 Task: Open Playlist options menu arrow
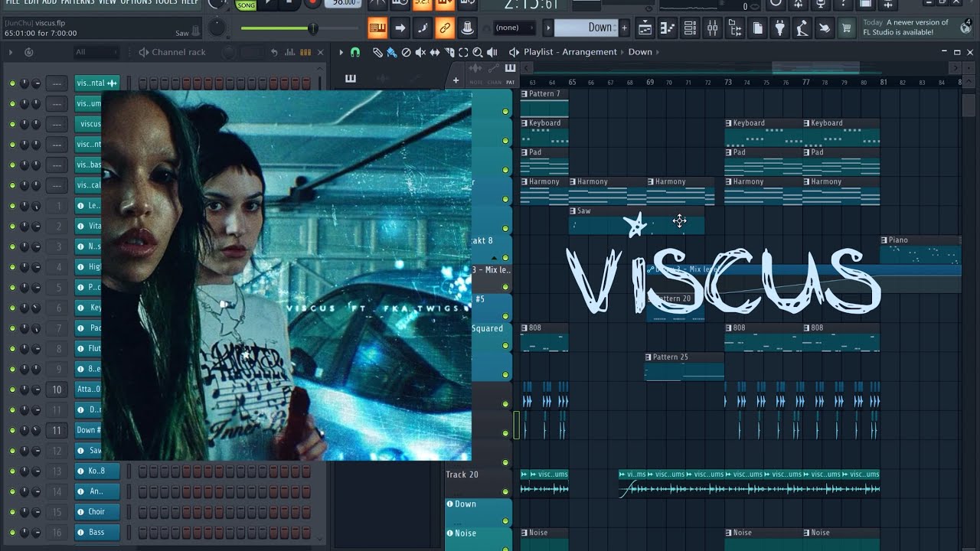point(341,52)
